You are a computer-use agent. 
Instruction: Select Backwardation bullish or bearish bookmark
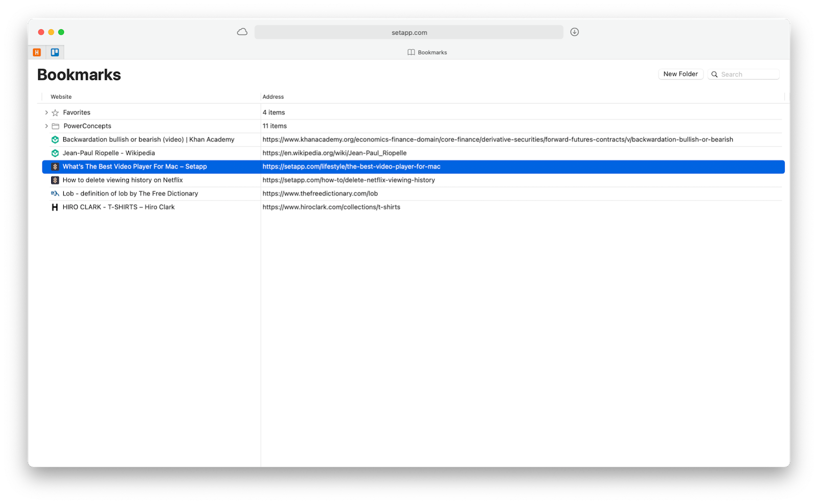tap(148, 140)
